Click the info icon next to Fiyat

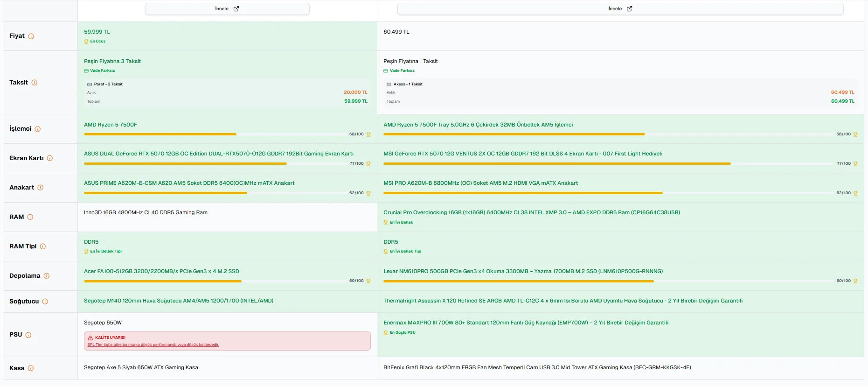[x=31, y=36]
